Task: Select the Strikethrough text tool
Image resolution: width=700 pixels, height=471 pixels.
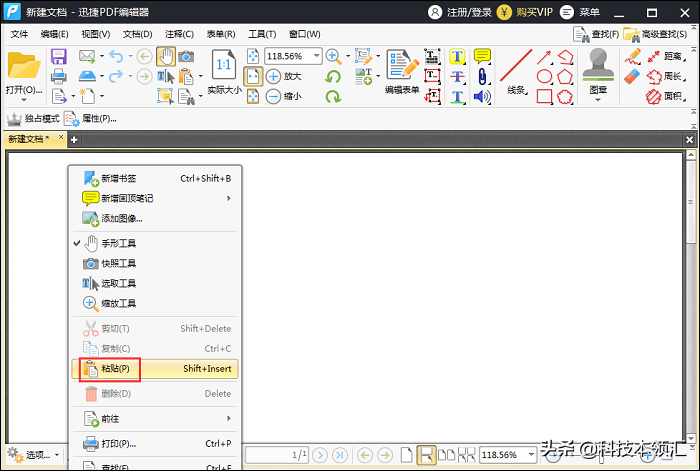Action: click(457, 76)
